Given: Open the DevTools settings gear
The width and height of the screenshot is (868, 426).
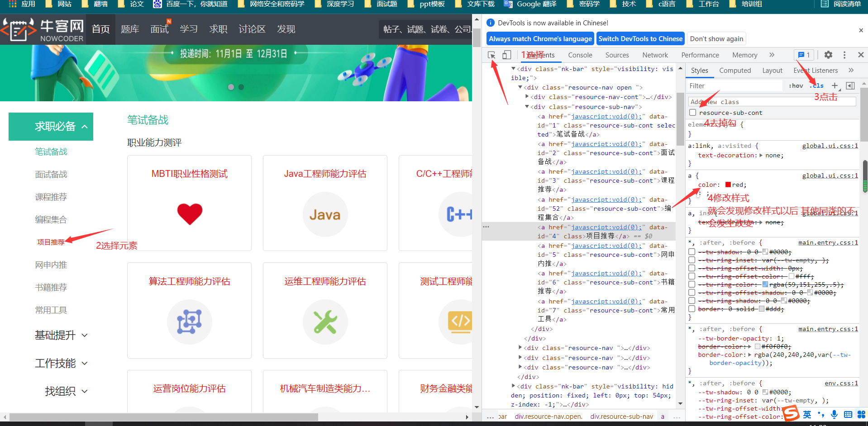Looking at the screenshot, I should (x=828, y=55).
